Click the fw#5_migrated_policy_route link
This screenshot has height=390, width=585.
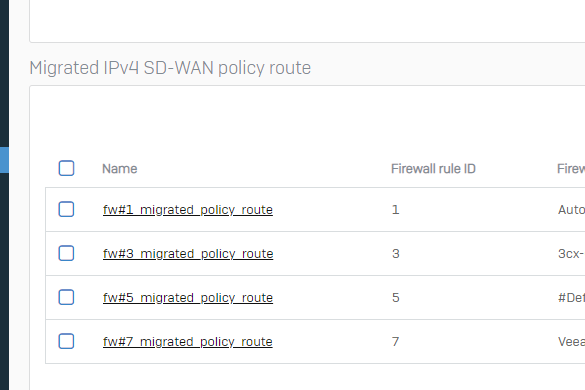pyautogui.click(x=188, y=298)
